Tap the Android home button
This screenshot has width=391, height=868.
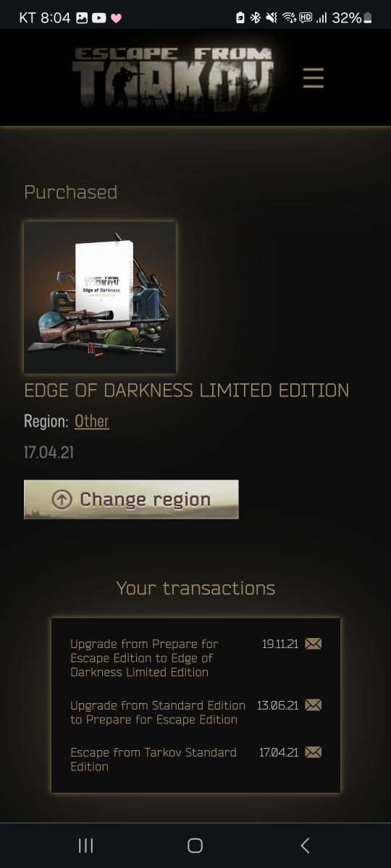coord(195,845)
